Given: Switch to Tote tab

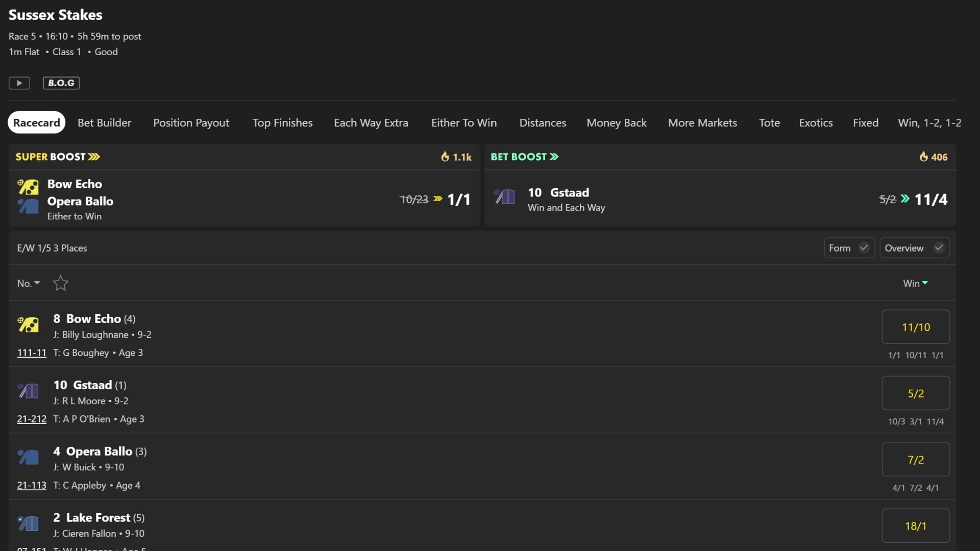Looking at the screenshot, I should pos(769,122).
